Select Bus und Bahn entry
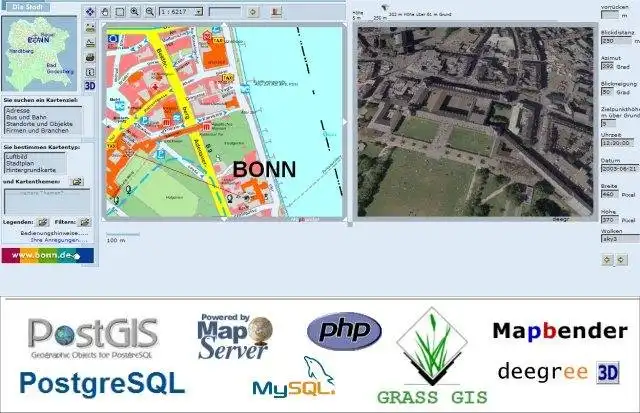640x413 pixels. (x=26, y=117)
